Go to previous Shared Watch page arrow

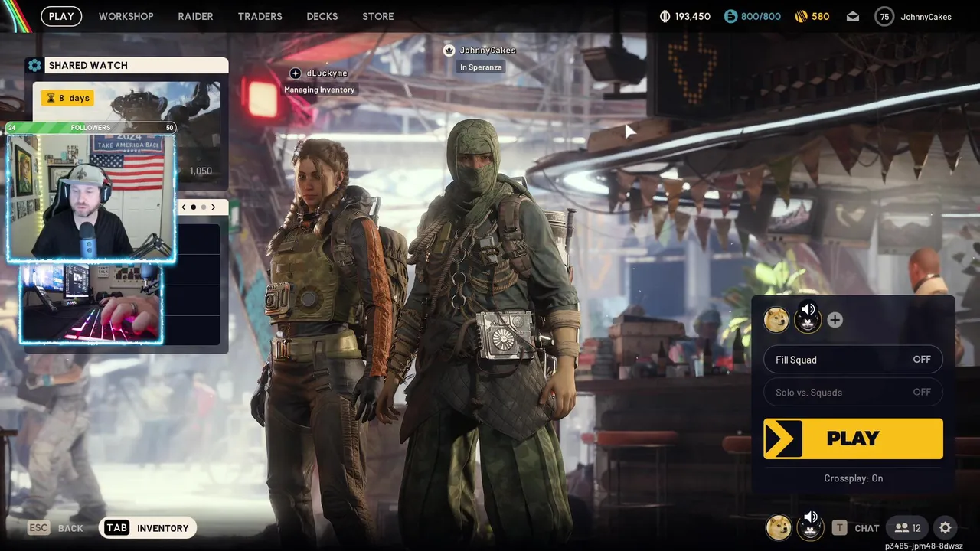point(184,207)
